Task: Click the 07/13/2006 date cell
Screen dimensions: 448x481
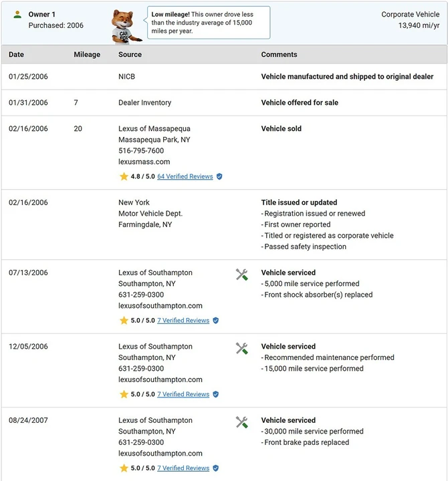Action: [28, 273]
